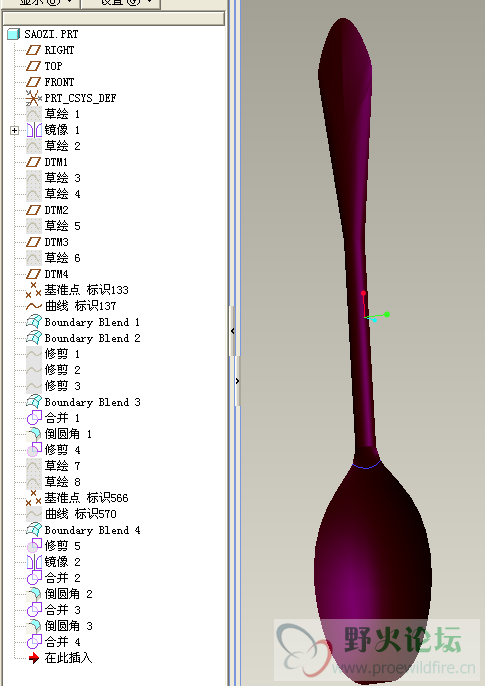Select the 镜像 2 mirror feature icon
This screenshot has width=485, height=686.
34,562
